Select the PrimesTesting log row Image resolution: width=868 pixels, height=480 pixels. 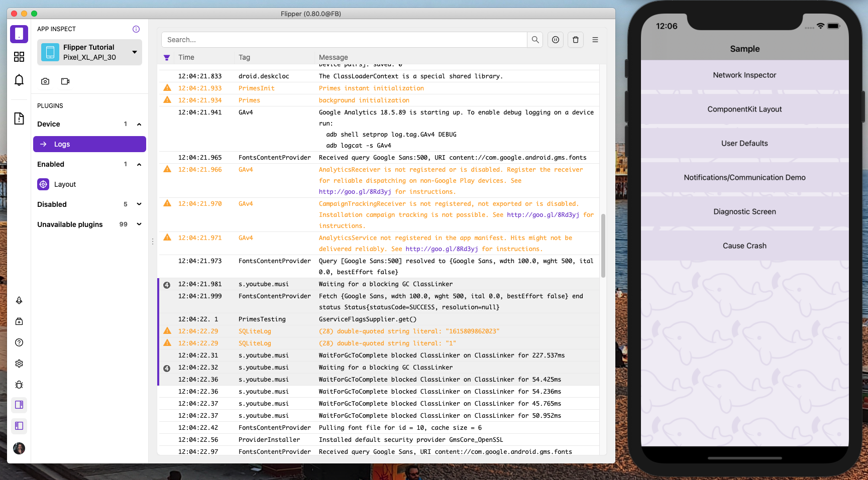coord(379,319)
